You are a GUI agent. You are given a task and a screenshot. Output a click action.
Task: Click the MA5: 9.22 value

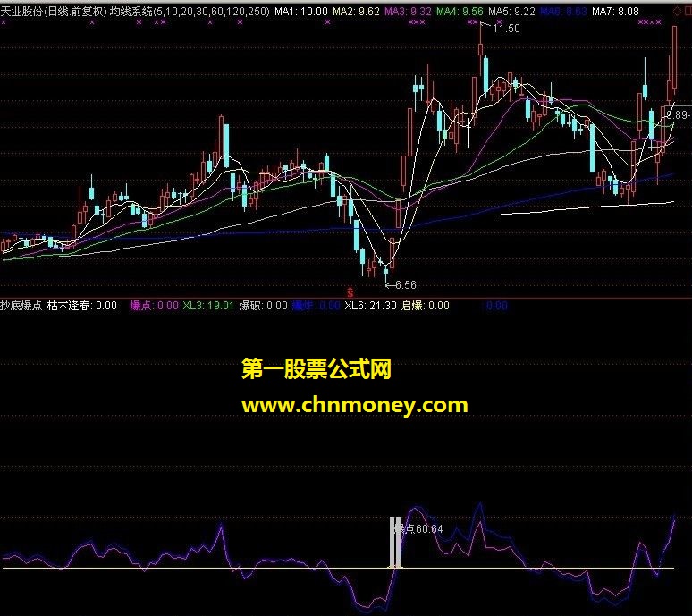[x=511, y=12]
